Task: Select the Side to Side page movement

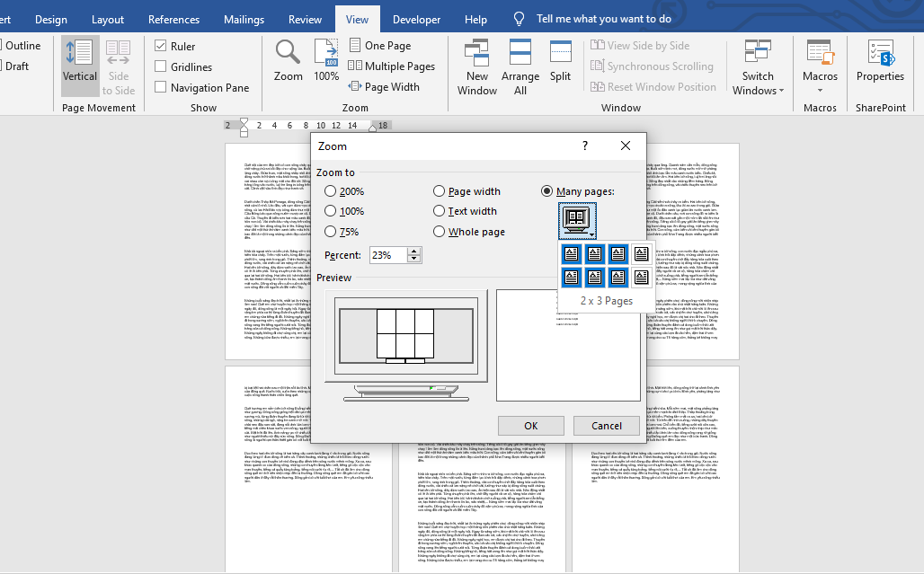Action: 119,66
